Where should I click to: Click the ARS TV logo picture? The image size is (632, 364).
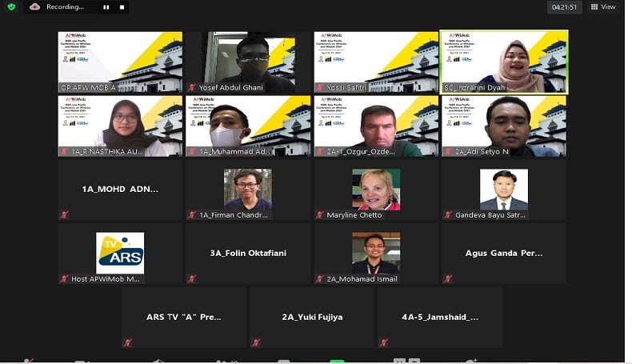tap(120, 253)
